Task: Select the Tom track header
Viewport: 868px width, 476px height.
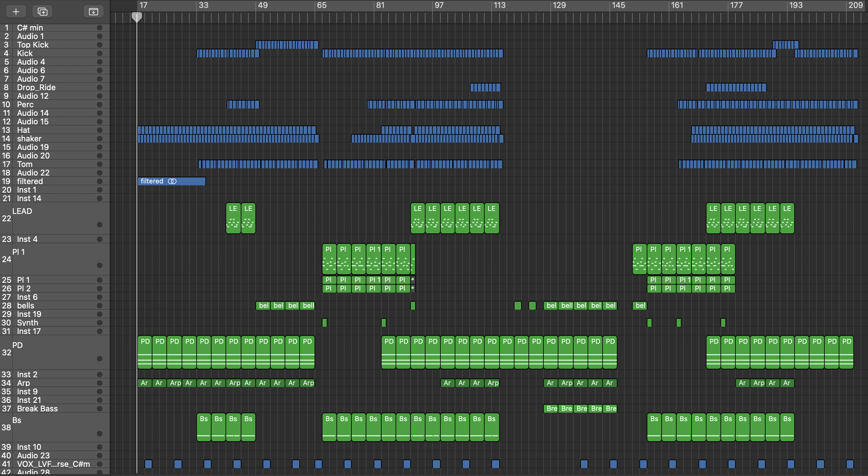Action: click(x=55, y=164)
